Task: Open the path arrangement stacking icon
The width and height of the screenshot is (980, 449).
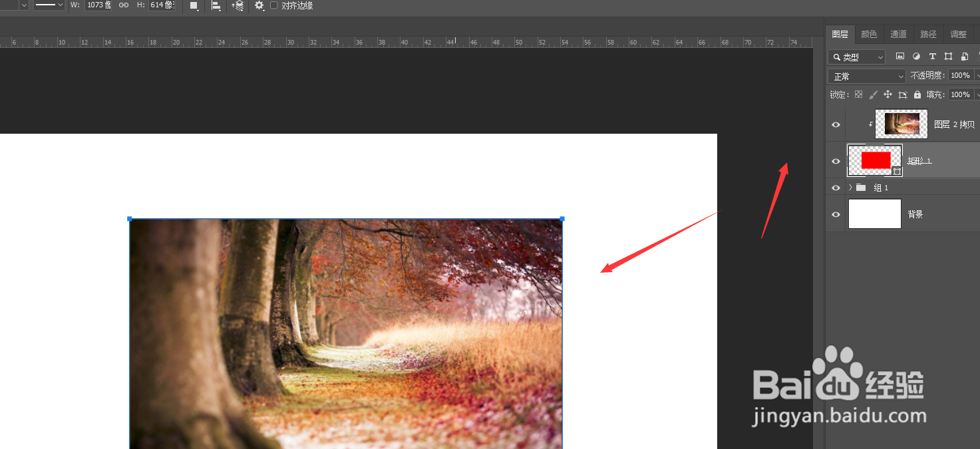Action: (238, 5)
